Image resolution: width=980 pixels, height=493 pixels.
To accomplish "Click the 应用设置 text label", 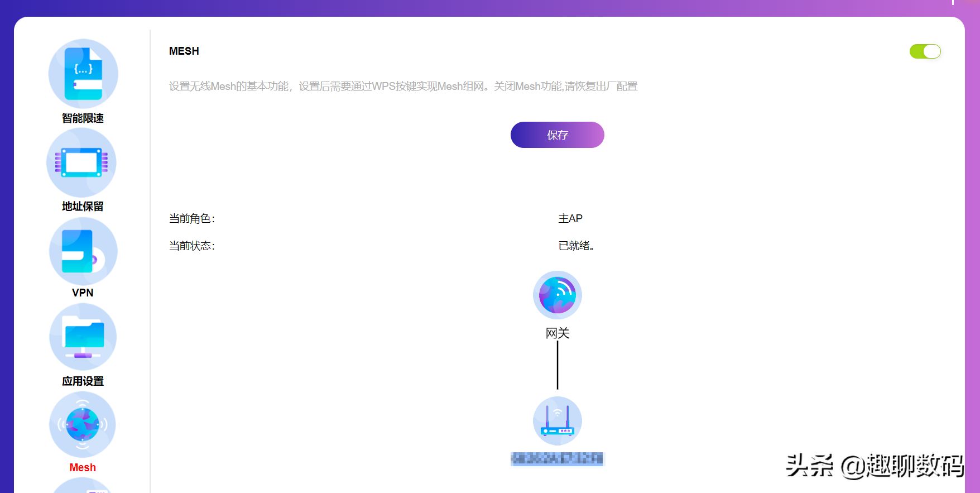I will 83,381.
